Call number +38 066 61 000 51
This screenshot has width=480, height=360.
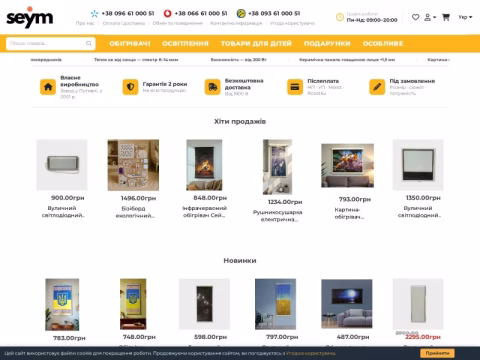pos(201,14)
